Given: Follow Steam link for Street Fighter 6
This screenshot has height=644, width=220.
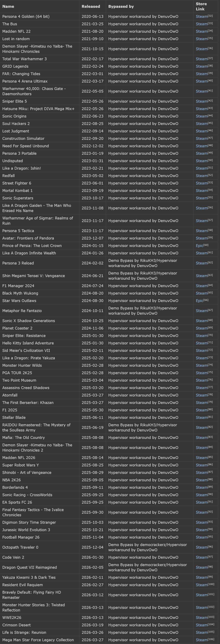Looking at the screenshot, I should point(201,183).
